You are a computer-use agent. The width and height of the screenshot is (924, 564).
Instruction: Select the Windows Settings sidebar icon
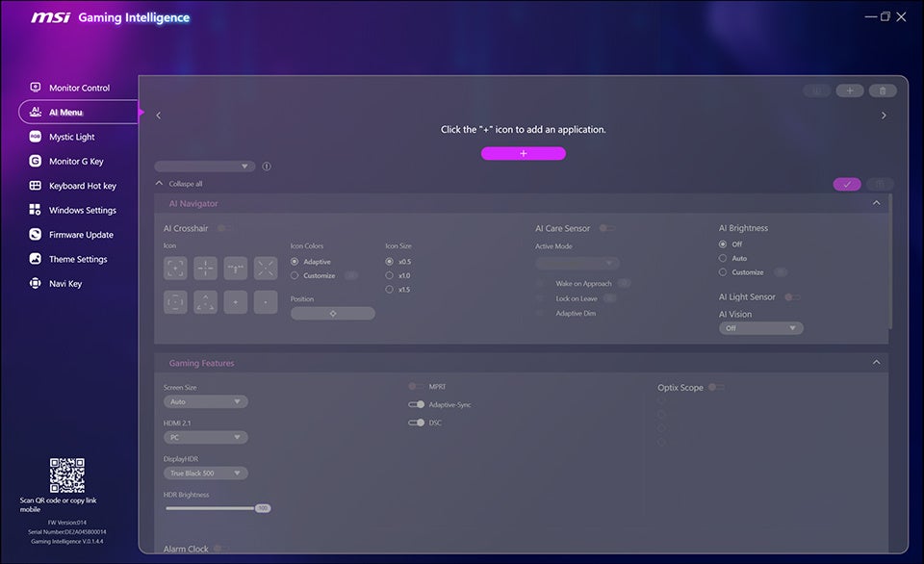click(x=35, y=210)
